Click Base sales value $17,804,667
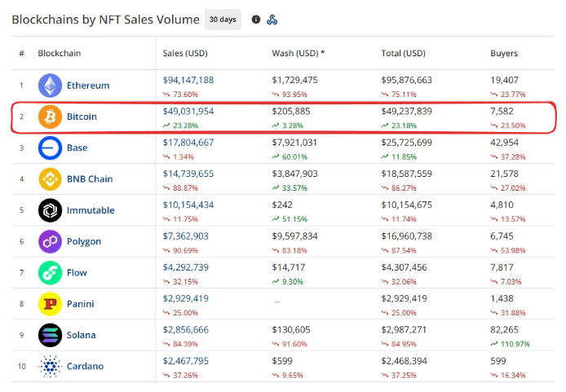The height and width of the screenshot is (392, 566). tap(188, 143)
